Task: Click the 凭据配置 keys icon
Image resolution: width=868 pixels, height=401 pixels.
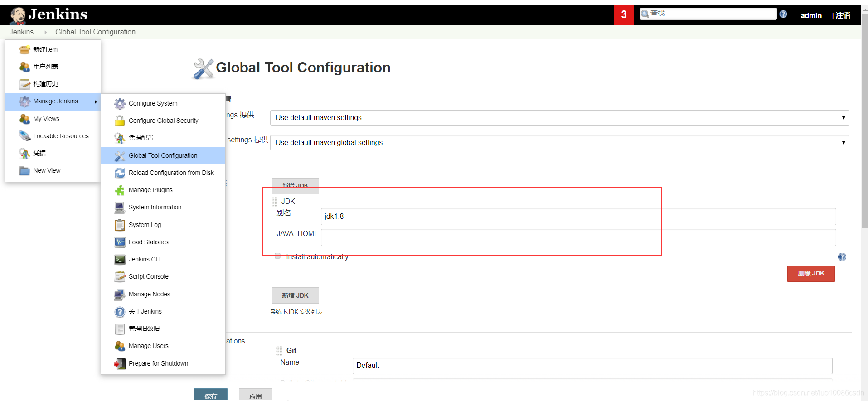Action: [120, 138]
